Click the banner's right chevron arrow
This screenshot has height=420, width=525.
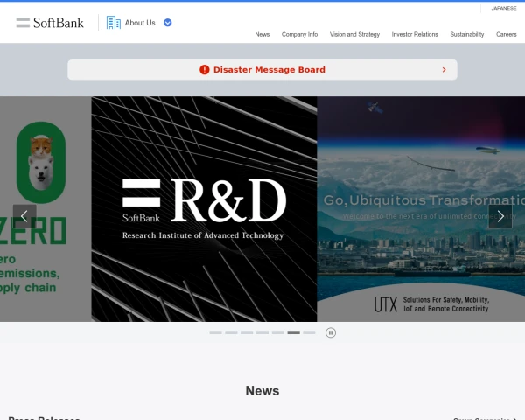pyautogui.click(x=444, y=70)
